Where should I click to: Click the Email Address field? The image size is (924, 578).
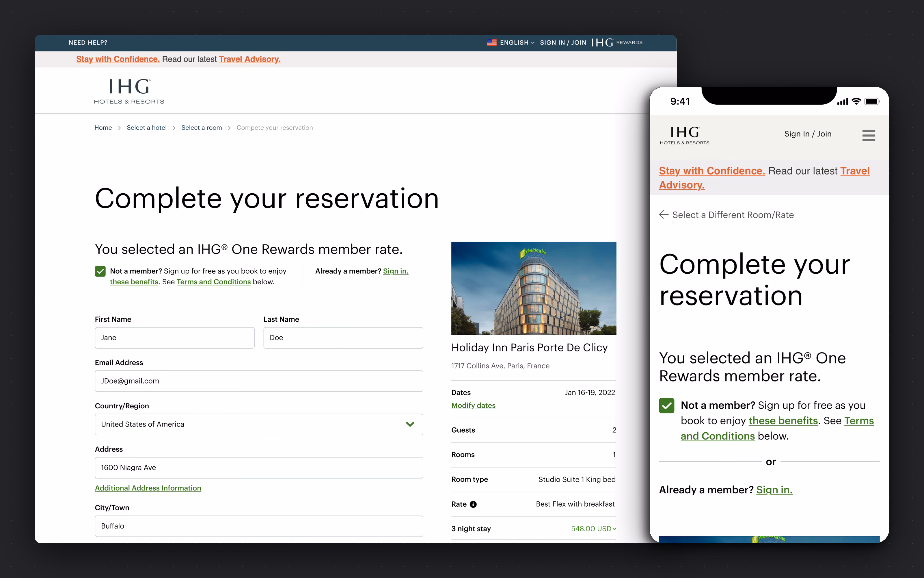click(x=259, y=381)
